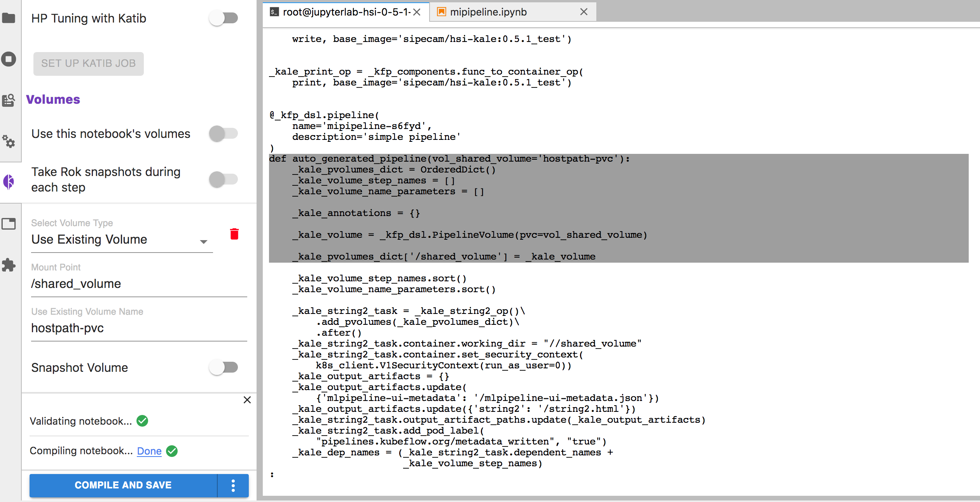Expand the Compile and Save options menu
980x502 pixels.
(x=233, y=485)
